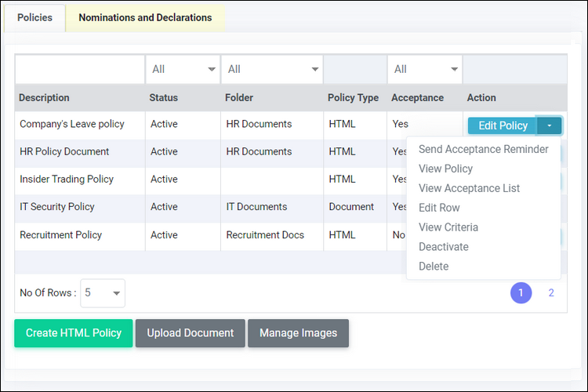Image resolution: width=588 pixels, height=392 pixels.
Task: Change the No Of Rows selector
Action: coord(103,292)
